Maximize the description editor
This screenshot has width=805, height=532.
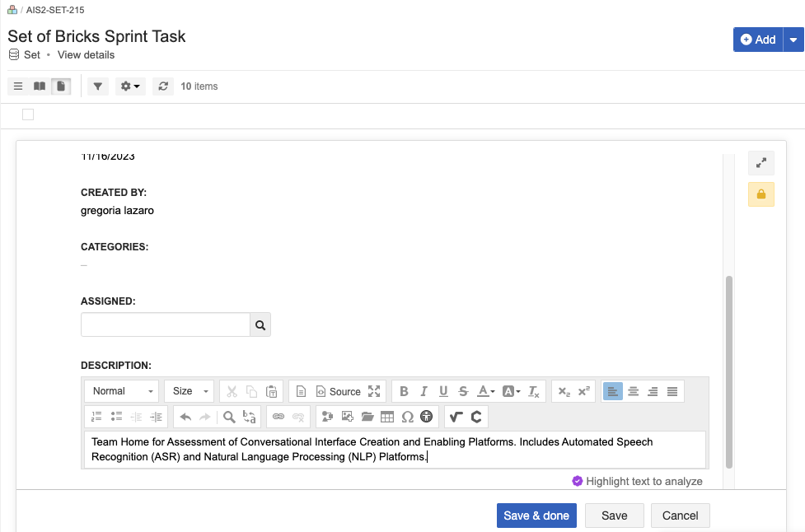pos(374,391)
